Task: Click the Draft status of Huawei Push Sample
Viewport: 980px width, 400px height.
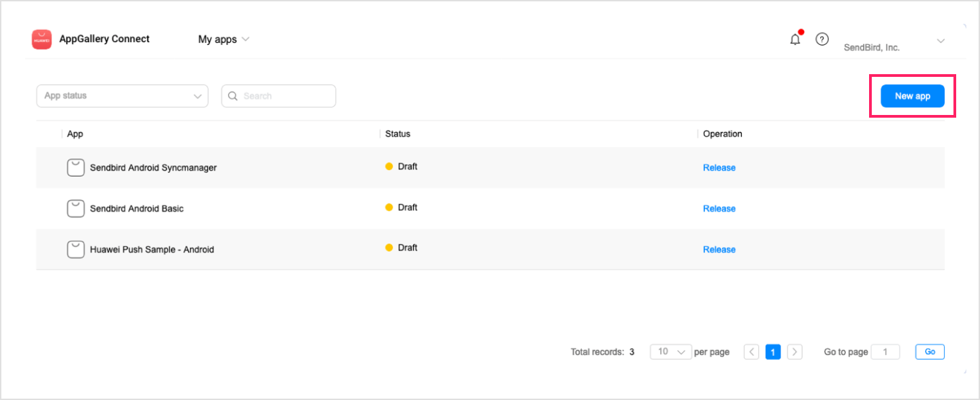Action: (402, 248)
